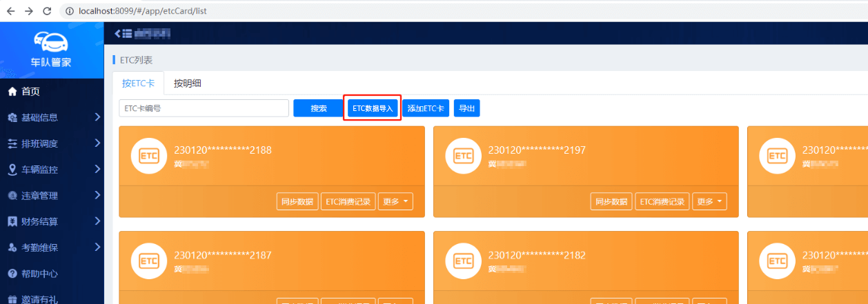Viewport: 868px width, 304px height.
Task: Click the ETC卡编号 search field
Action: [x=204, y=108]
